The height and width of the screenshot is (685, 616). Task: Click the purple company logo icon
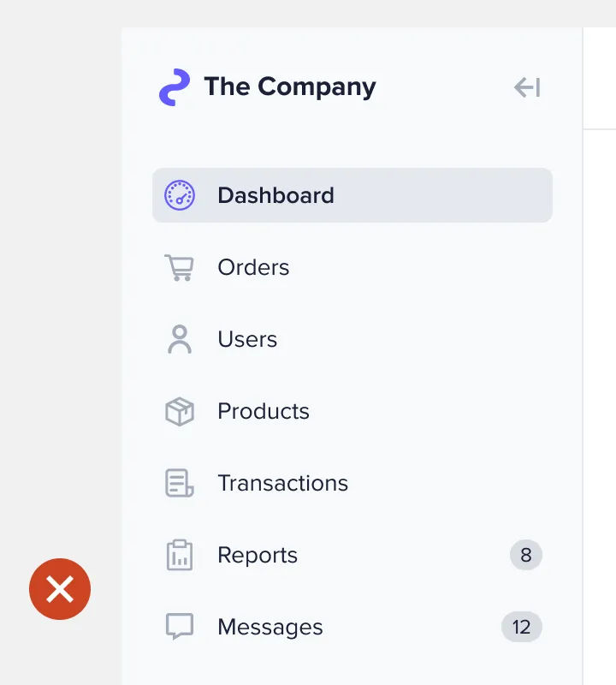coord(175,87)
